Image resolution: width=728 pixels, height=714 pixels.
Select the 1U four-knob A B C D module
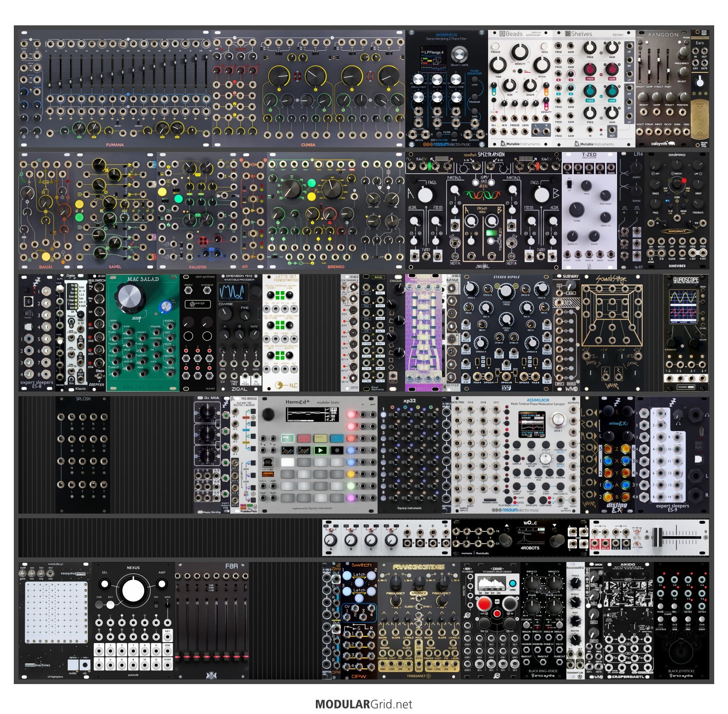click(x=387, y=538)
